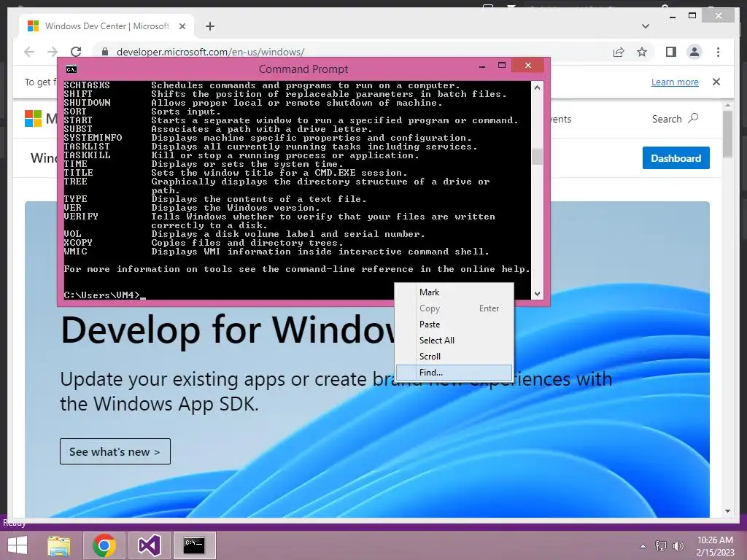Reload the Windows Dev Center page
The width and height of the screenshot is (747, 560).
pyautogui.click(x=76, y=52)
